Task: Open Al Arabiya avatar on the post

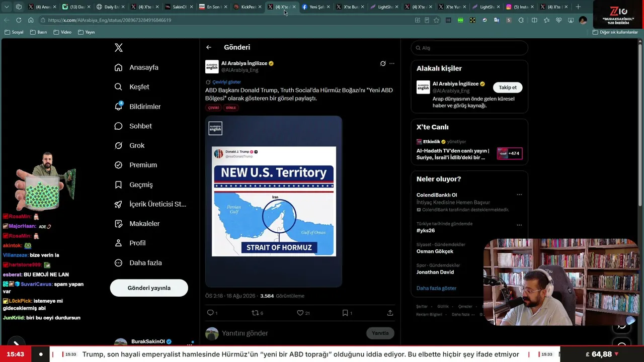Action: pyautogui.click(x=212, y=67)
